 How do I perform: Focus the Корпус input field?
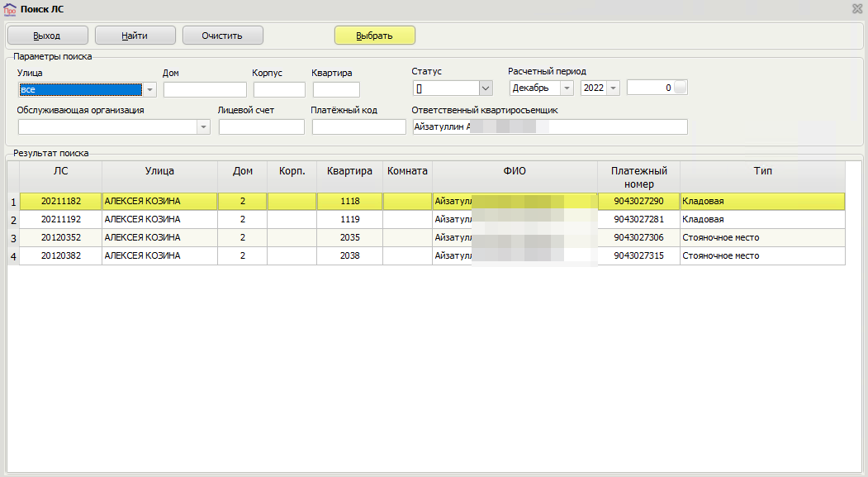tap(279, 90)
